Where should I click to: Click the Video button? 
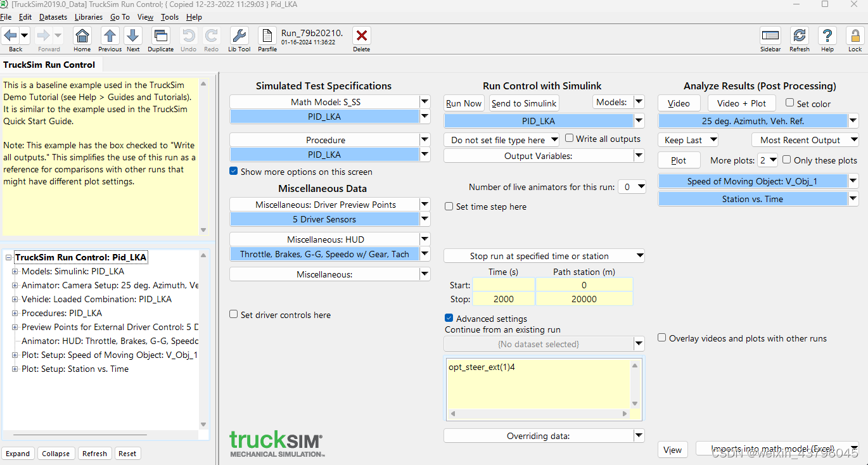(x=679, y=103)
